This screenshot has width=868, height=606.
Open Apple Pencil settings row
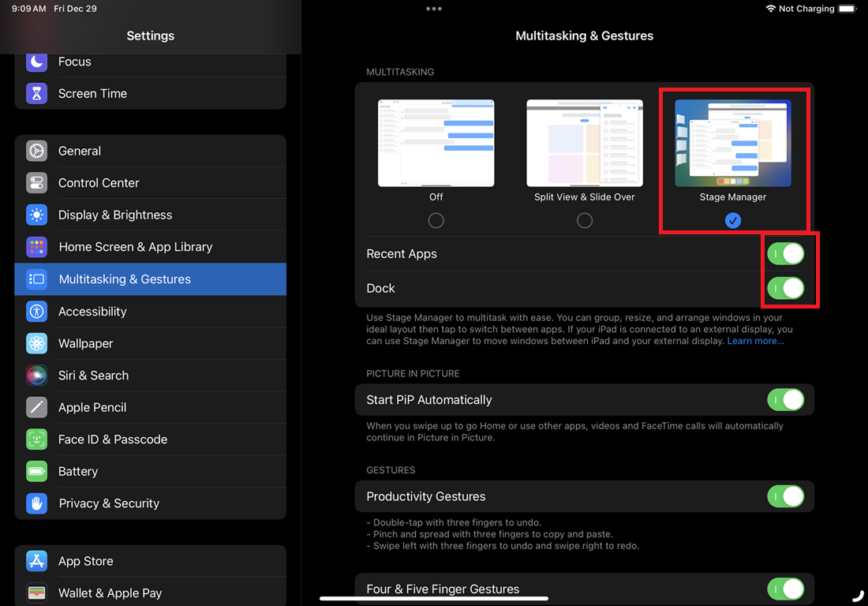(x=151, y=407)
